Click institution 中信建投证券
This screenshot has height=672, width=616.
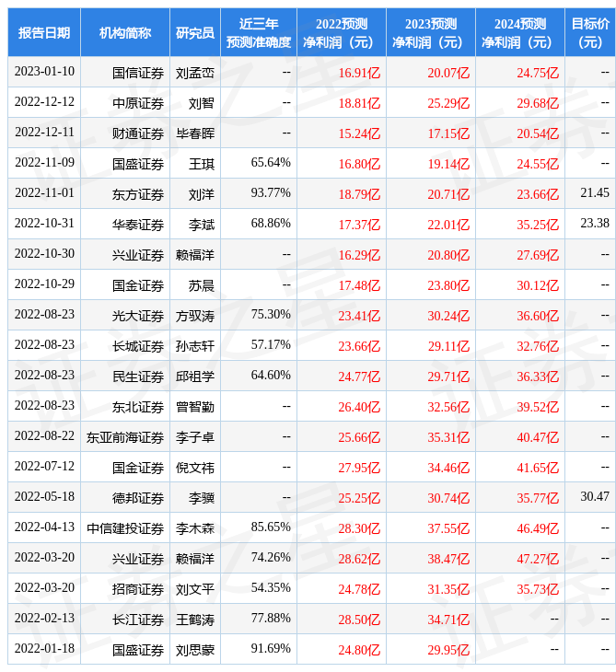tap(125, 529)
